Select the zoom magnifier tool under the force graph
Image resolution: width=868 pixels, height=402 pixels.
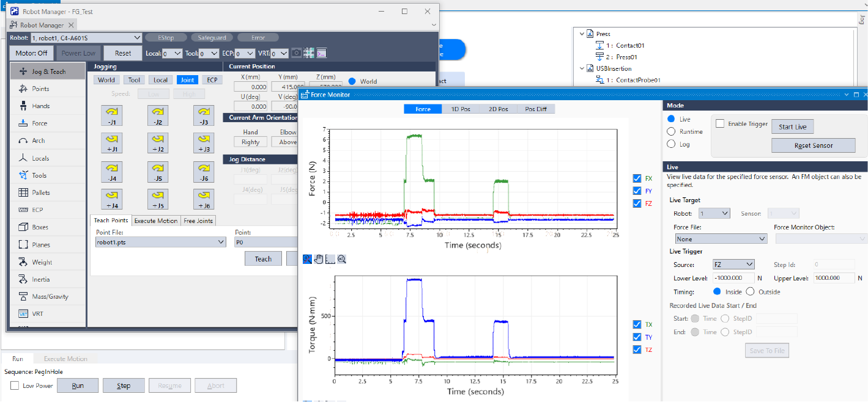click(x=308, y=259)
